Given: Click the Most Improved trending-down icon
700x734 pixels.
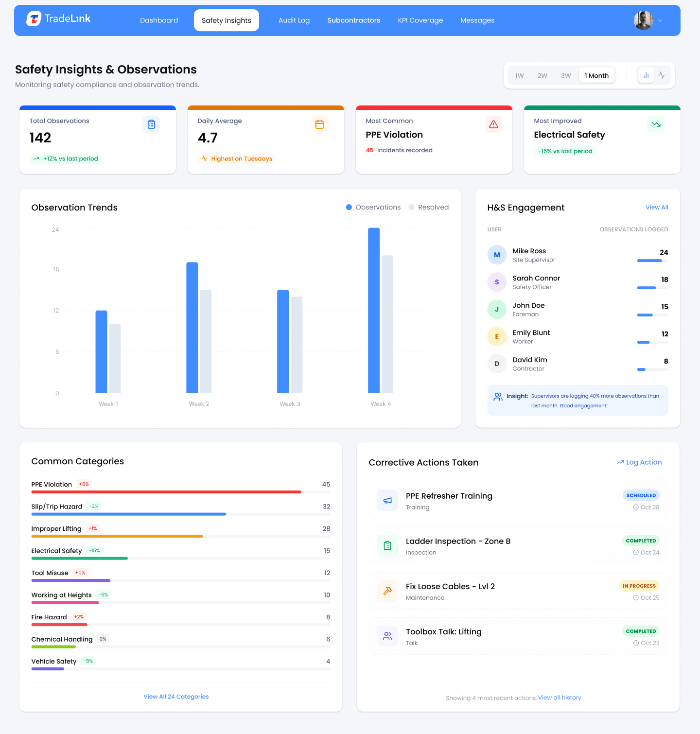Looking at the screenshot, I should (656, 124).
